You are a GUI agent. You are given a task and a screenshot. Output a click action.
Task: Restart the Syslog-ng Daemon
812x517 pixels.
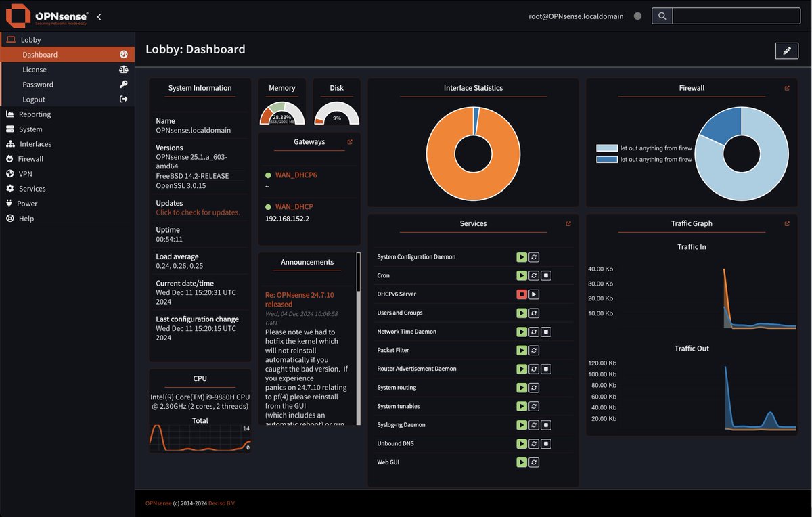pyautogui.click(x=534, y=425)
